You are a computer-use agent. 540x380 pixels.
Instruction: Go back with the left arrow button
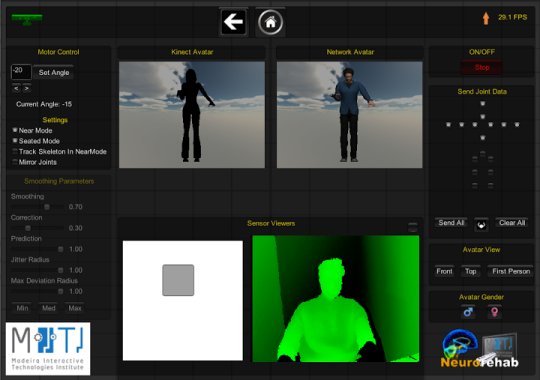(x=233, y=22)
